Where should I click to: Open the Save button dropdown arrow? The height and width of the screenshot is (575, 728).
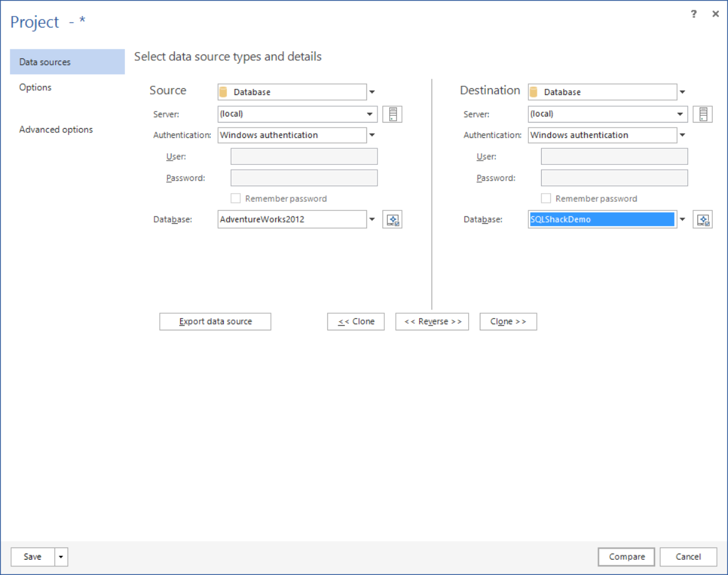[x=61, y=557]
